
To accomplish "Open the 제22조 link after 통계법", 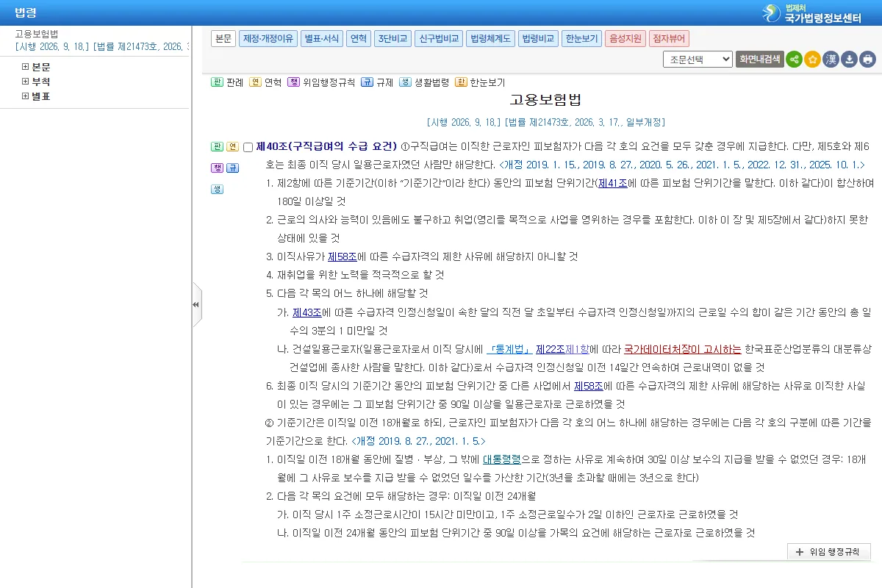I will [x=550, y=349].
